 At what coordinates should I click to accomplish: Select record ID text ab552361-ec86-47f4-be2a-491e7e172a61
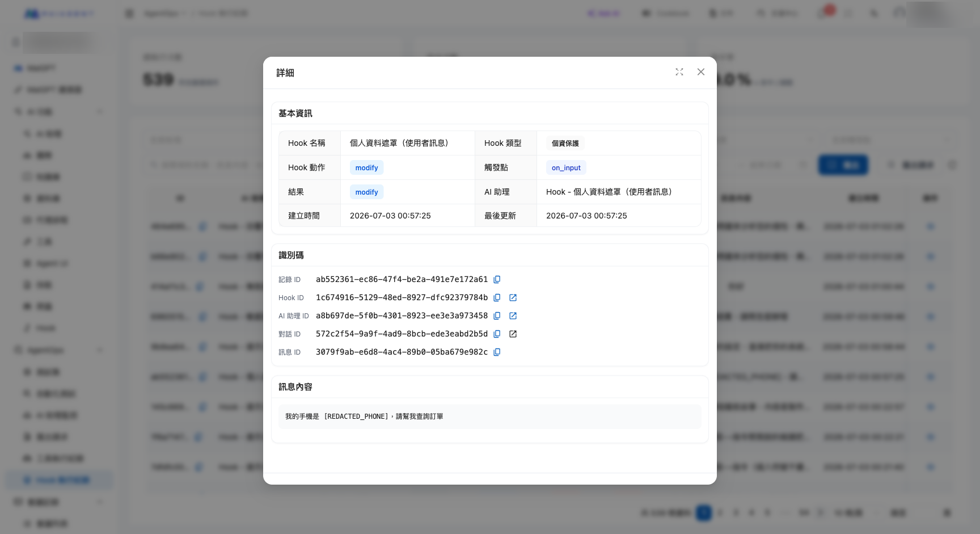tap(402, 279)
